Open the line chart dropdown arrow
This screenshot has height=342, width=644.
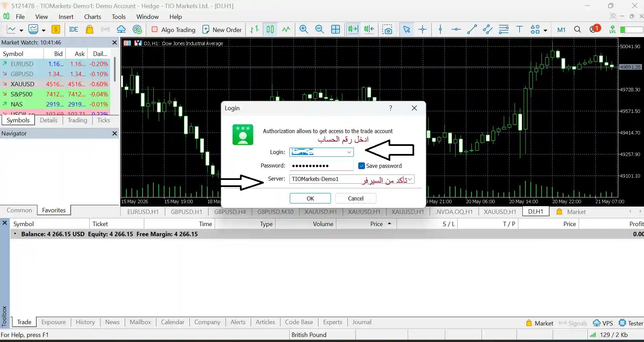[x=21, y=30]
